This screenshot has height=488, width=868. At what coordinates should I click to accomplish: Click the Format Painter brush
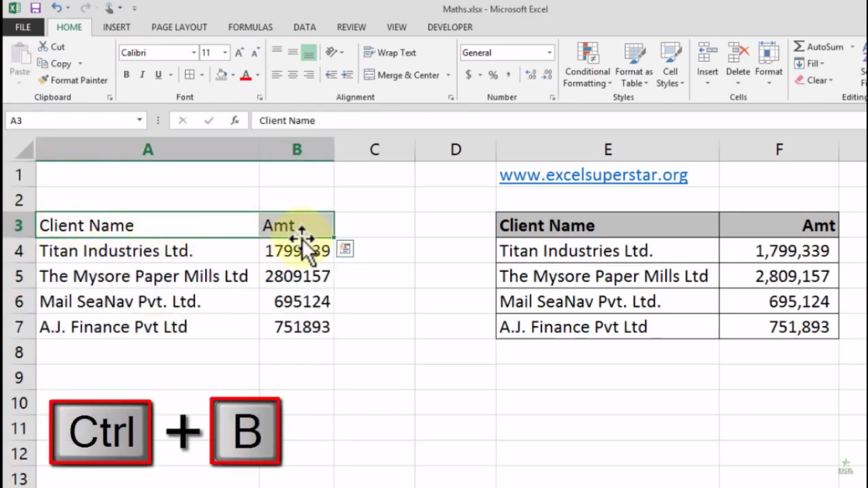click(43, 80)
